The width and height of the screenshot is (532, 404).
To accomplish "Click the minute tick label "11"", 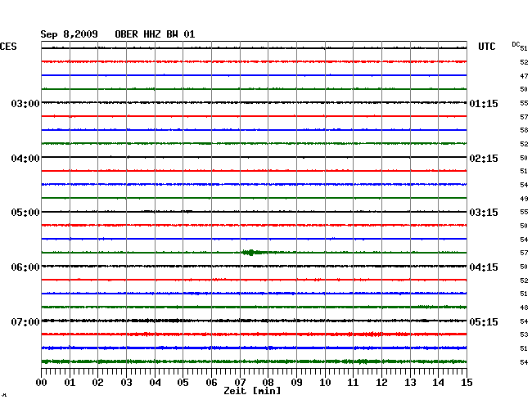I will coord(353,383).
